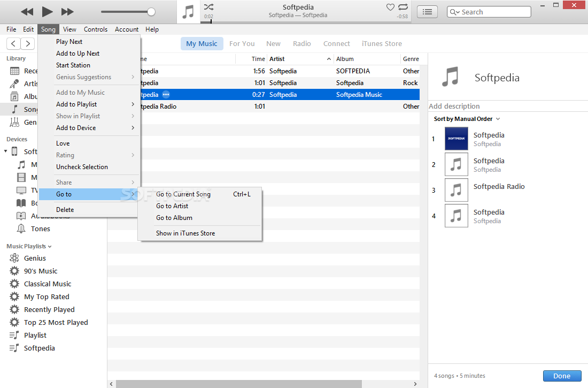Open the Softpedia playlist item

click(40, 348)
